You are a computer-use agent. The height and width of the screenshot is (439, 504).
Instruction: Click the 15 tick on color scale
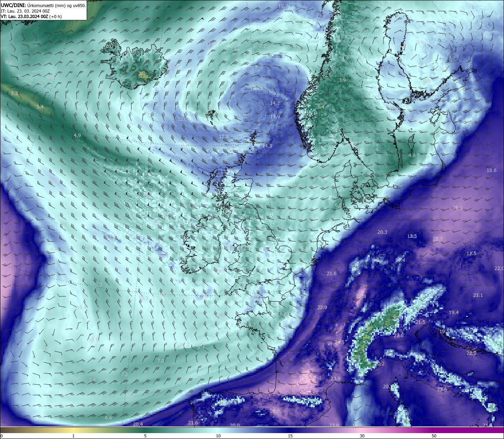tap(290, 436)
